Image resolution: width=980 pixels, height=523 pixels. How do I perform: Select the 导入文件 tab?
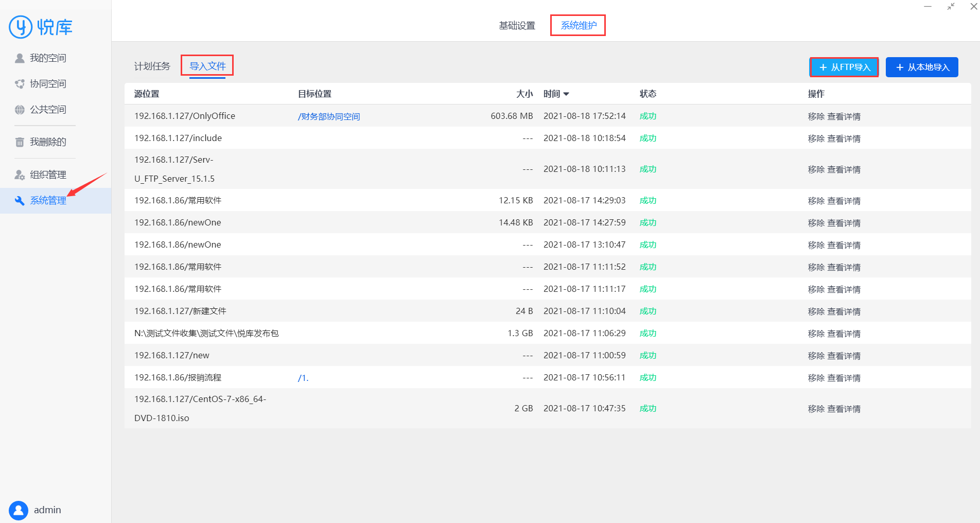(x=207, y=66)
